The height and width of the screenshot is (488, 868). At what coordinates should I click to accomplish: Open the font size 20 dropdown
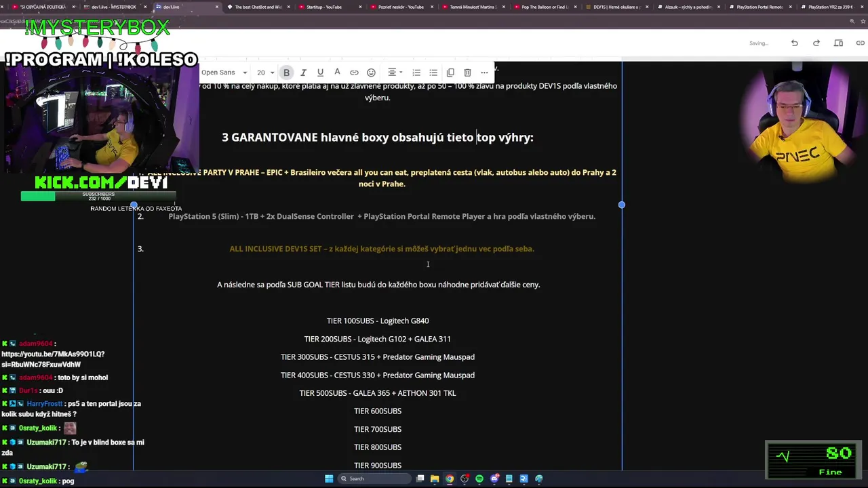[265, 73]
